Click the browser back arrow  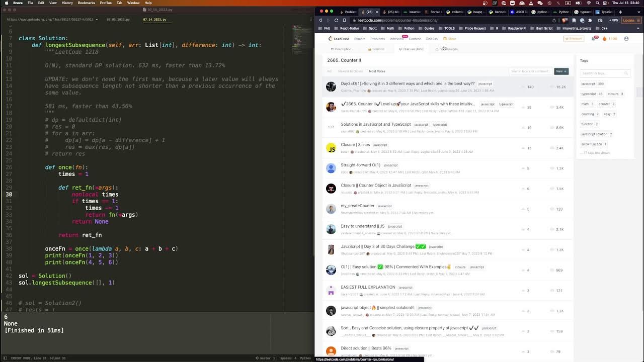coord(320,20)
